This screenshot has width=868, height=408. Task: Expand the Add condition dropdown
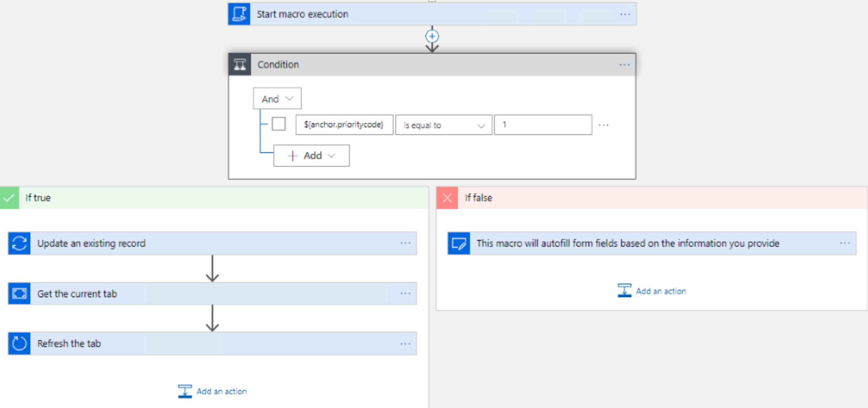[x=311, y=156]
